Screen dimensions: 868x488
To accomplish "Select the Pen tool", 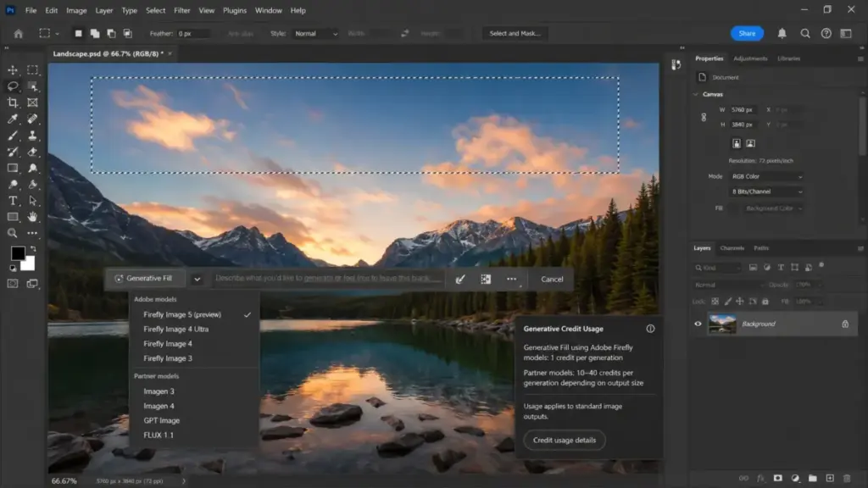I will point(33,184).
